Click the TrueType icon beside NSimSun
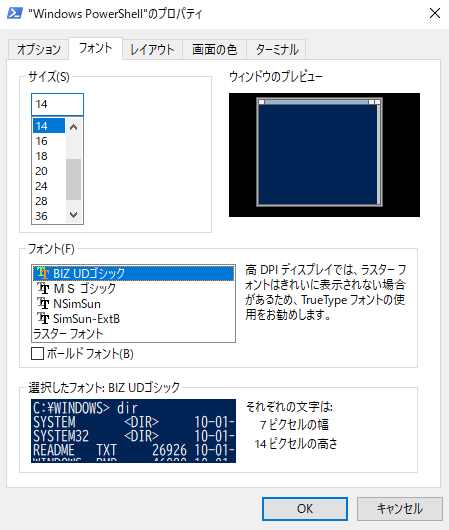 (43, 304)
